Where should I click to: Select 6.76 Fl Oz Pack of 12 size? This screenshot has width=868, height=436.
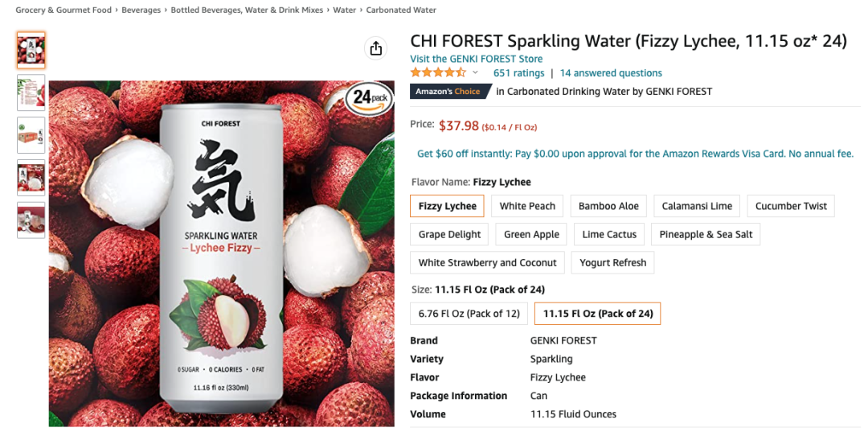(469, 314)
